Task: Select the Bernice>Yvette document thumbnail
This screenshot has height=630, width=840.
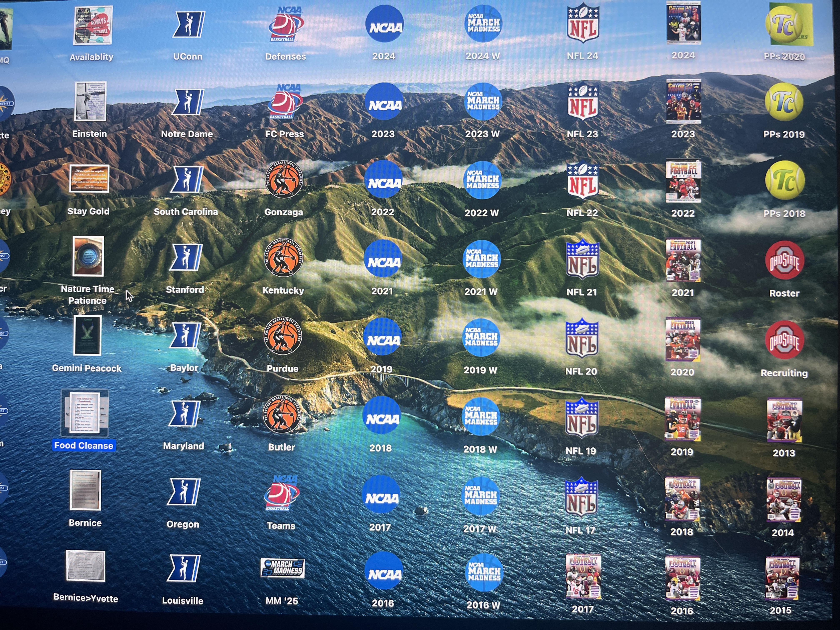Action: coord(86,566)
